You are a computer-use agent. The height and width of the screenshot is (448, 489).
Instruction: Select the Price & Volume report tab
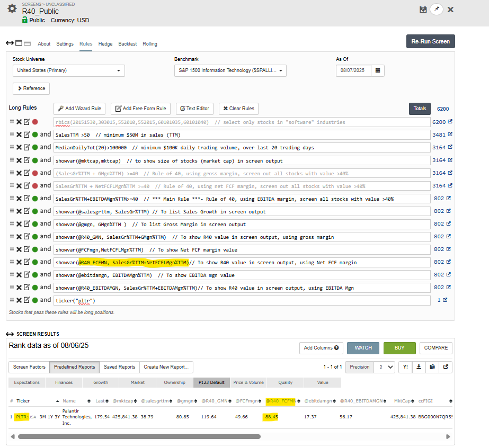tap(248, 382)
